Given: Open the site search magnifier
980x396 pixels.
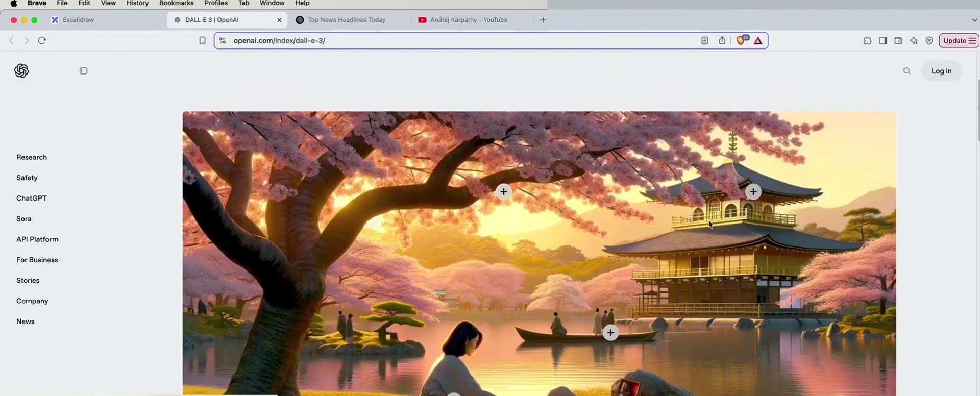Looking at the screenshot, I should (x=907, y=71).
